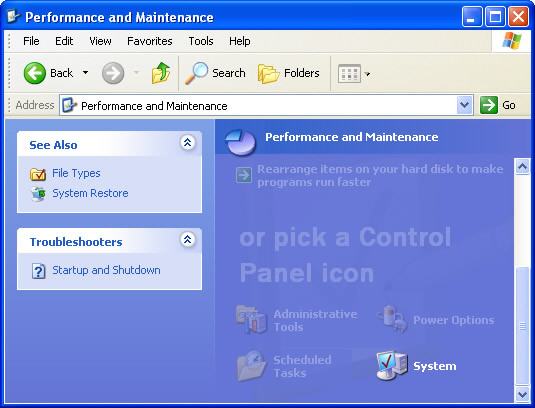Open the System text link
This screenshot has width=535, height=408.
435,366
